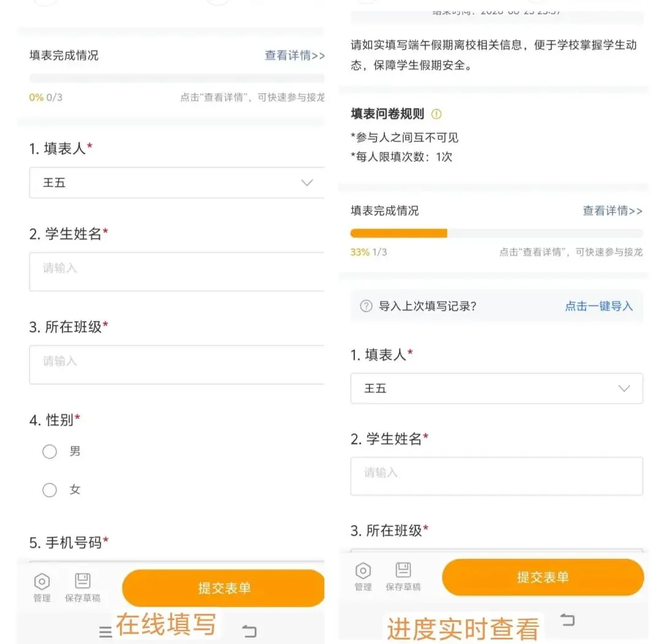Tap the question mark icon beside 导入上次填写记录
Viewport: 662px width, 644px height.
tap(366, 306)
